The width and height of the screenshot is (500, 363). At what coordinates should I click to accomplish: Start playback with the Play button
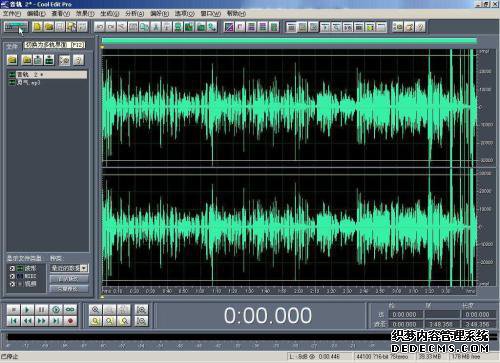[27, 310]
